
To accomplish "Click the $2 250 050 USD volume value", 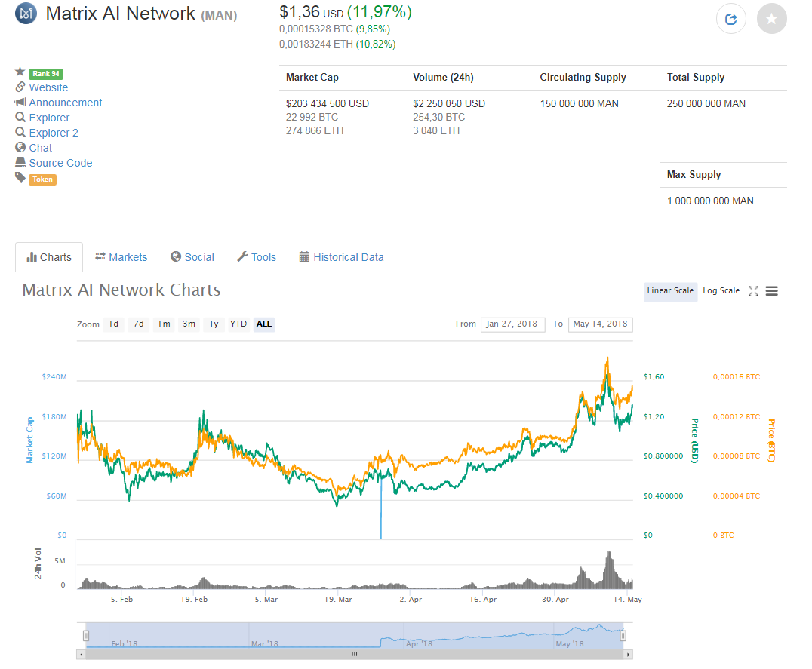I will click(449, 103).
